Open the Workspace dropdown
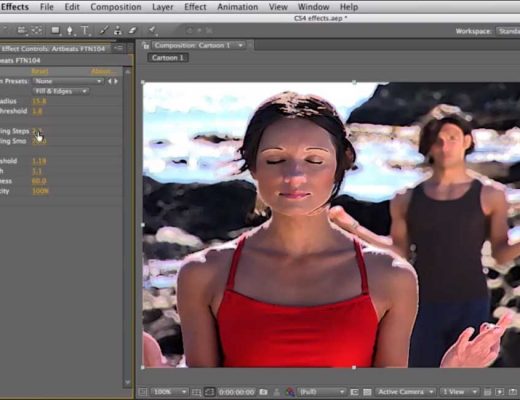520x400 pixels. pyautogui.click(x=508, y=31)
